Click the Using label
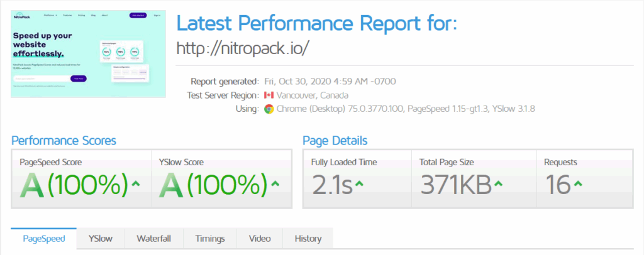This screenshot has height=255, width=644. pos(248,109)
